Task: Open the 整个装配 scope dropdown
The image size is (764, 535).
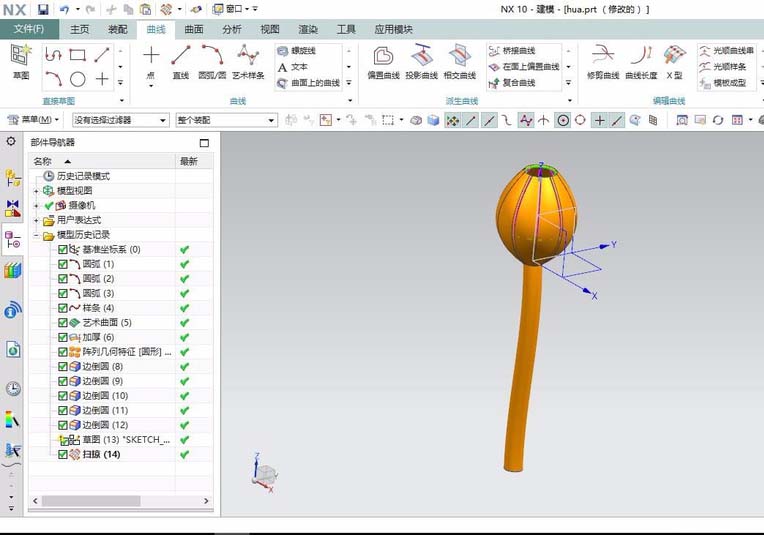Action: [226, 120]
